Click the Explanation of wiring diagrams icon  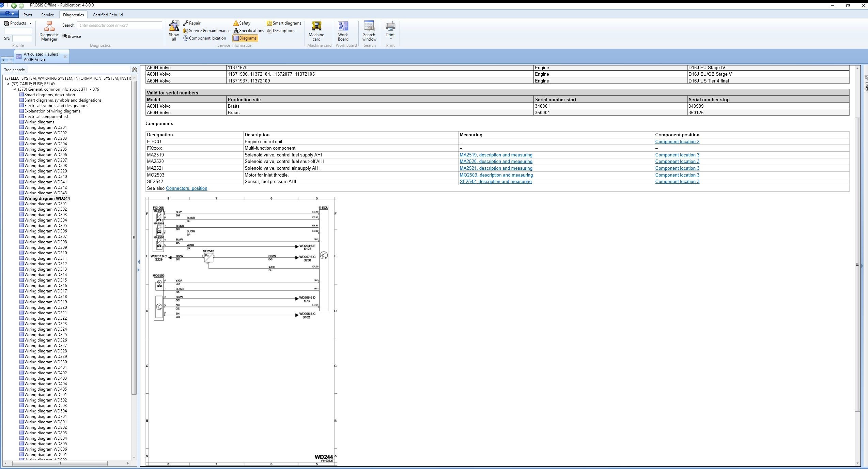pos(22,111)
